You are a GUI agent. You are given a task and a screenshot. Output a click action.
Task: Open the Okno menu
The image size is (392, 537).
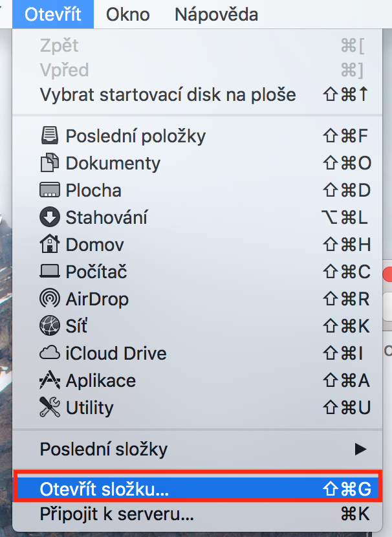coord(127,14)
